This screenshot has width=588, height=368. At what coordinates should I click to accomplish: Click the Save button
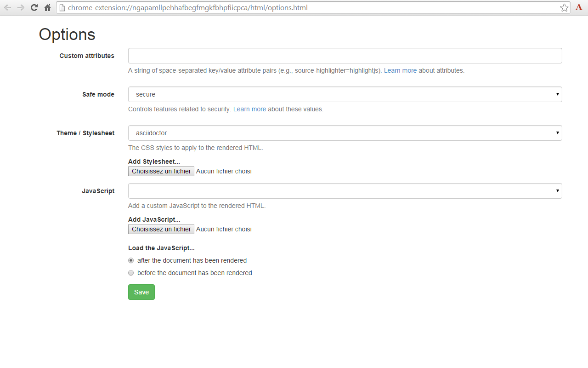click(141, 292)
